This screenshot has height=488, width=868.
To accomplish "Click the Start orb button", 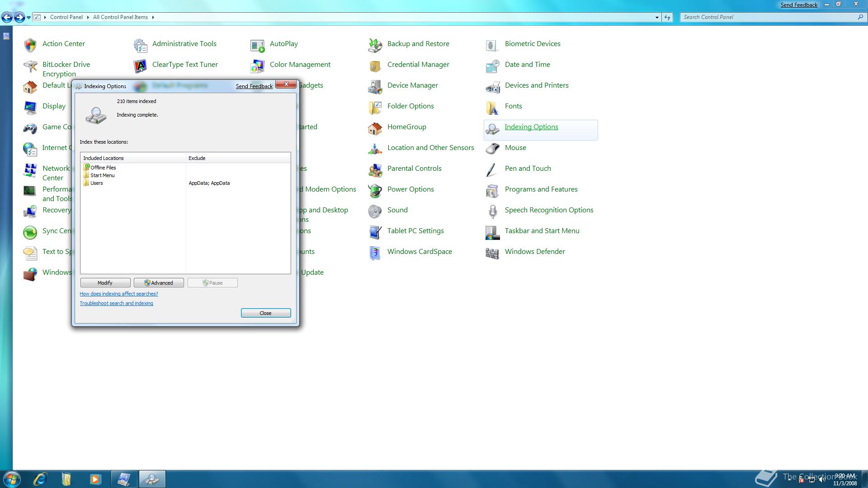I will point(11,479).
